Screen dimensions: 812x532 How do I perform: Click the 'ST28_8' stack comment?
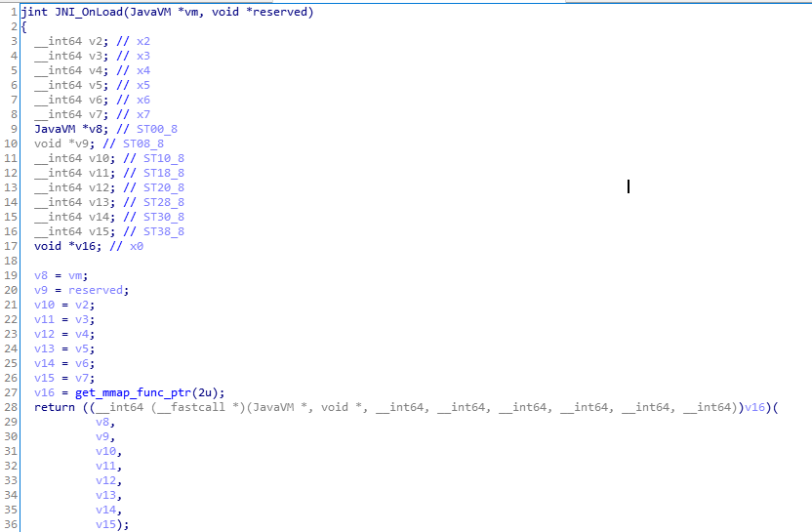point(164,202)
